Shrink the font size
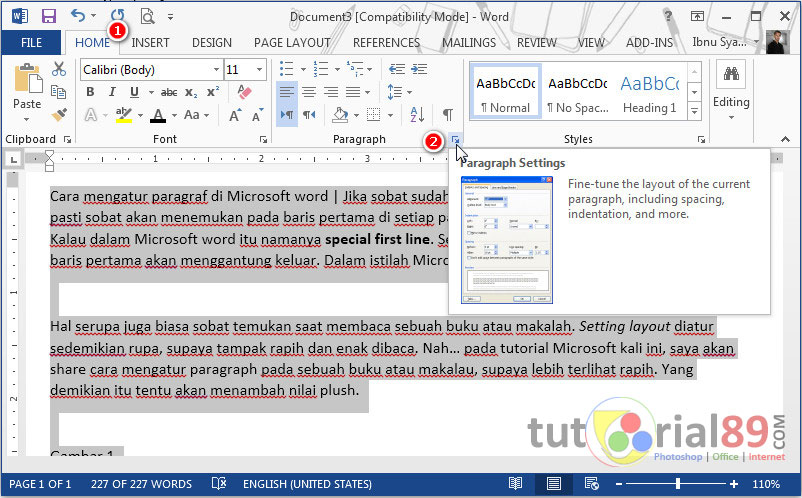Screen dimensions: 802x498 [x=257, y=115]
